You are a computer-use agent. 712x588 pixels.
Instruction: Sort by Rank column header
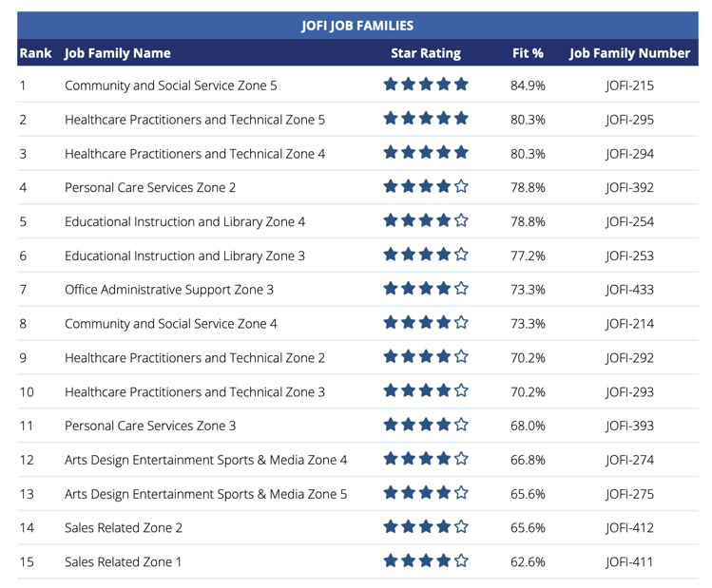[35, 53]
